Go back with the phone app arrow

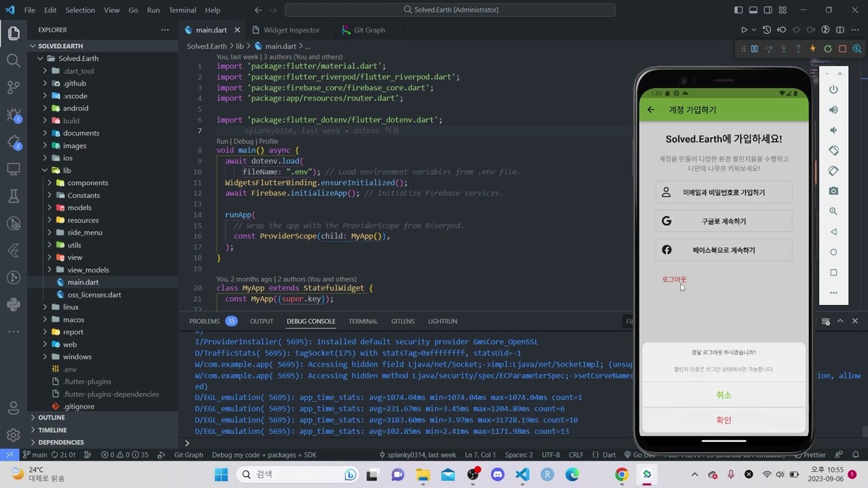(651, 110)
